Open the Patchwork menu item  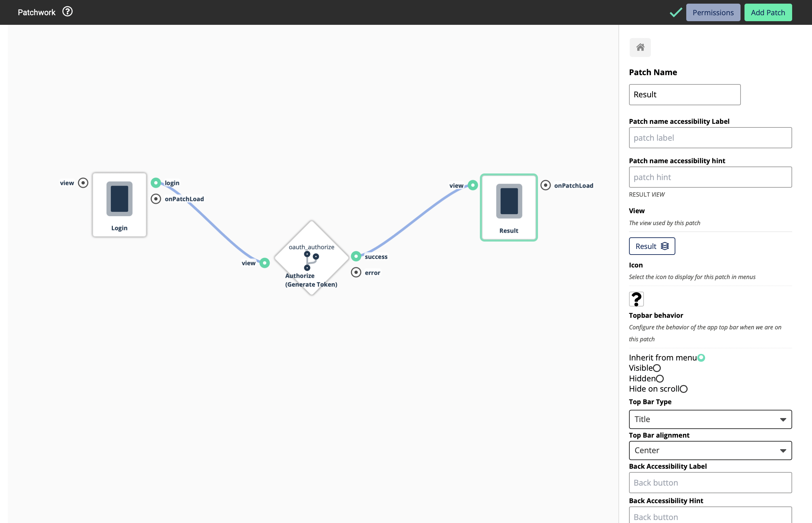tap(37, 12)
